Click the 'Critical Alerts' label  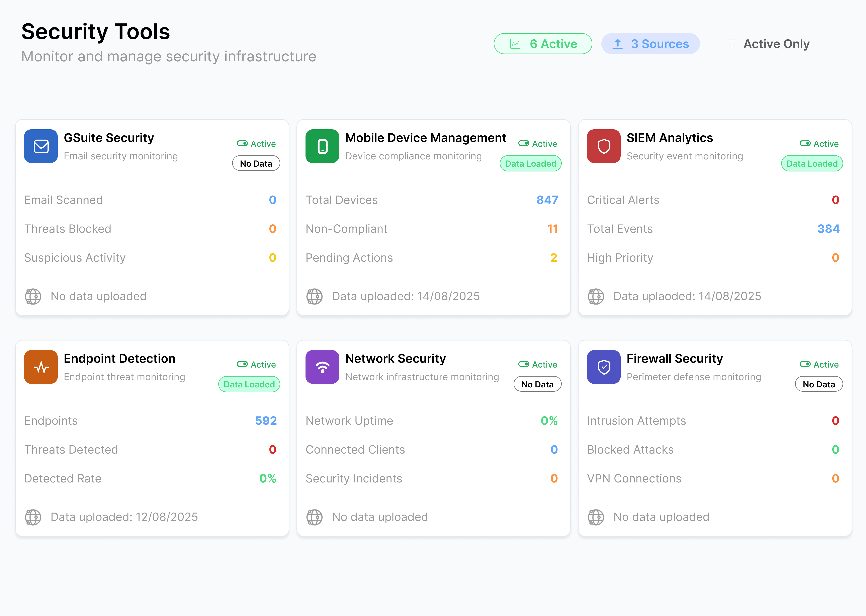pos(623,200)
